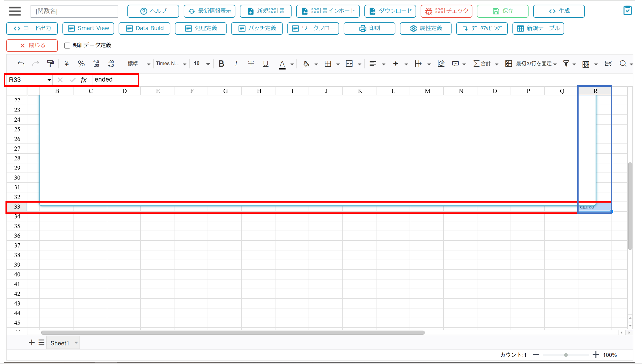Click the [関数名] input field

pos(74,11)
